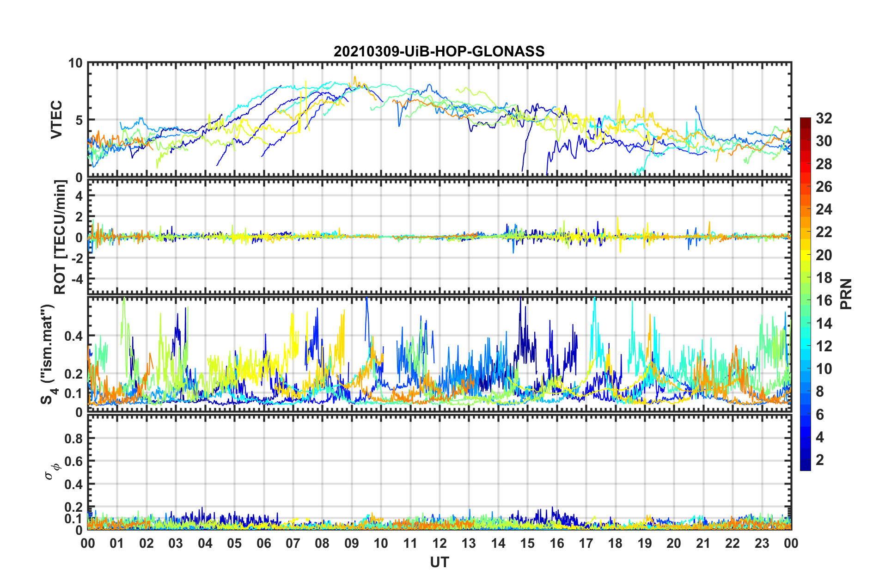
Task: Select colorbar tick label "28"
Action: 824,164
